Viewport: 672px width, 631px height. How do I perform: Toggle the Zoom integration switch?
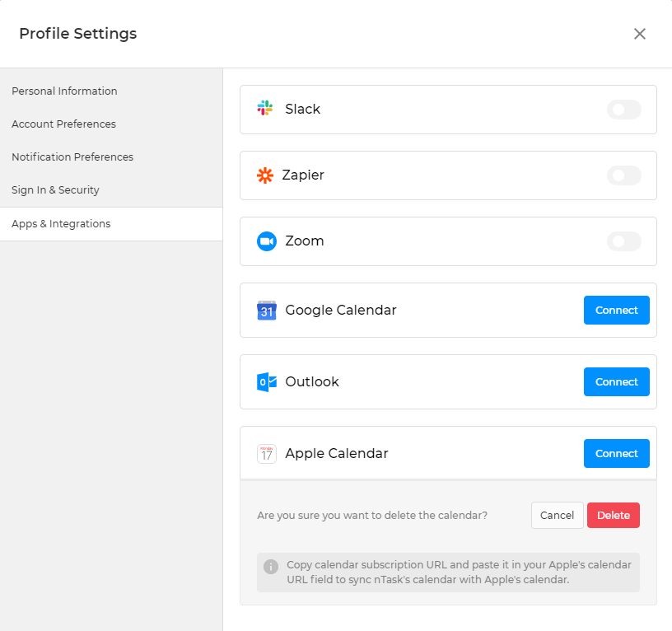[x=623, y=241]
